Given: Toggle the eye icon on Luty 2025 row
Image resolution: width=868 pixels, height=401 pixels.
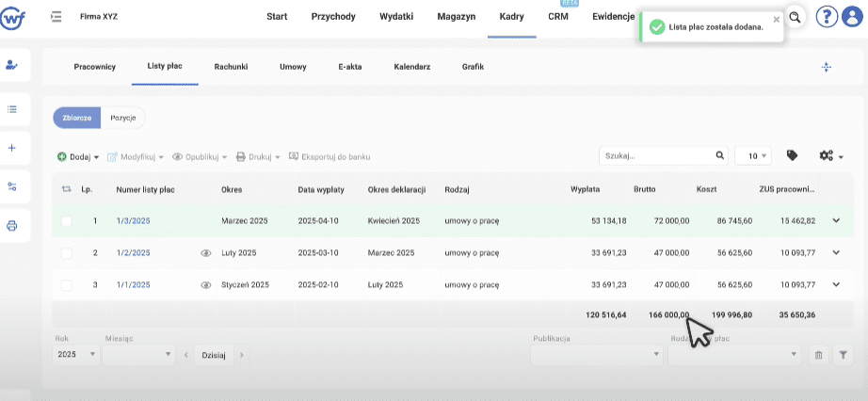Looking at the screenshot, I should tap(205, 253).
